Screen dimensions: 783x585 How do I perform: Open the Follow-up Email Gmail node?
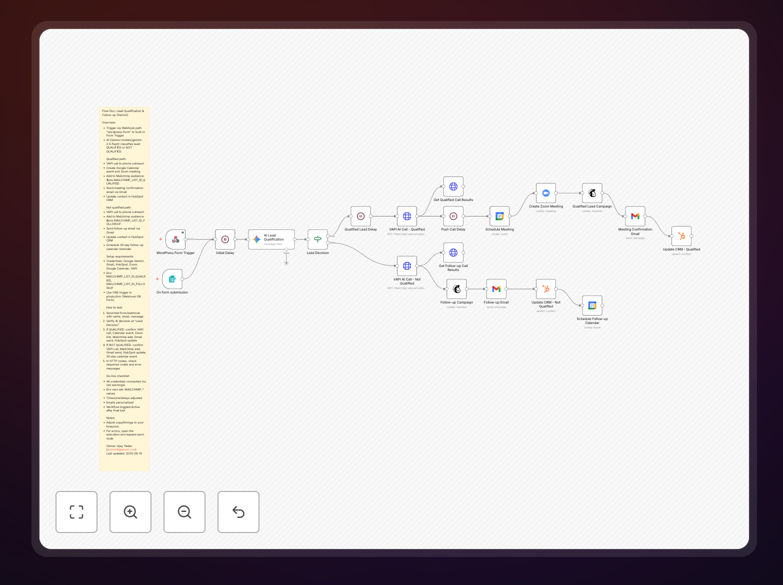(496, 289)
